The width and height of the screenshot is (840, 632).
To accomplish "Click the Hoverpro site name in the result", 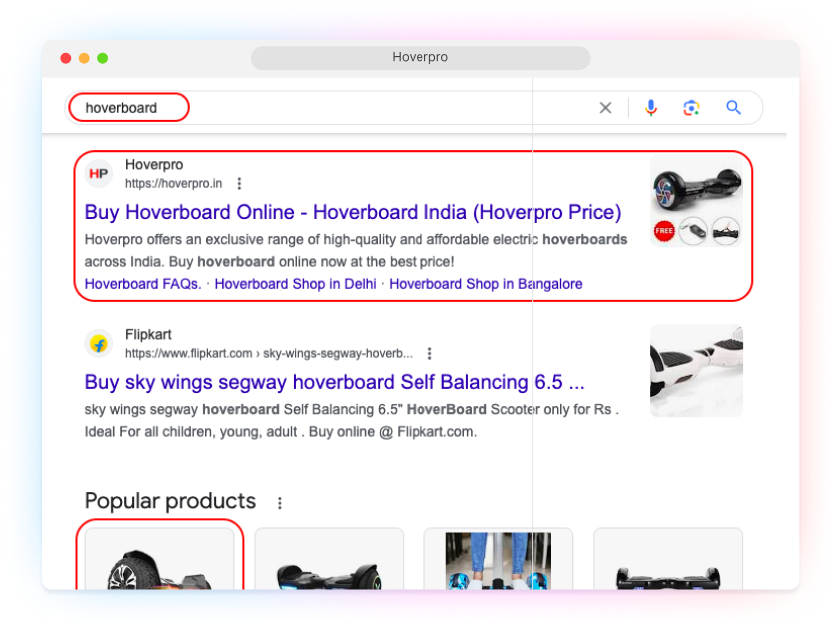I will 154,165.
